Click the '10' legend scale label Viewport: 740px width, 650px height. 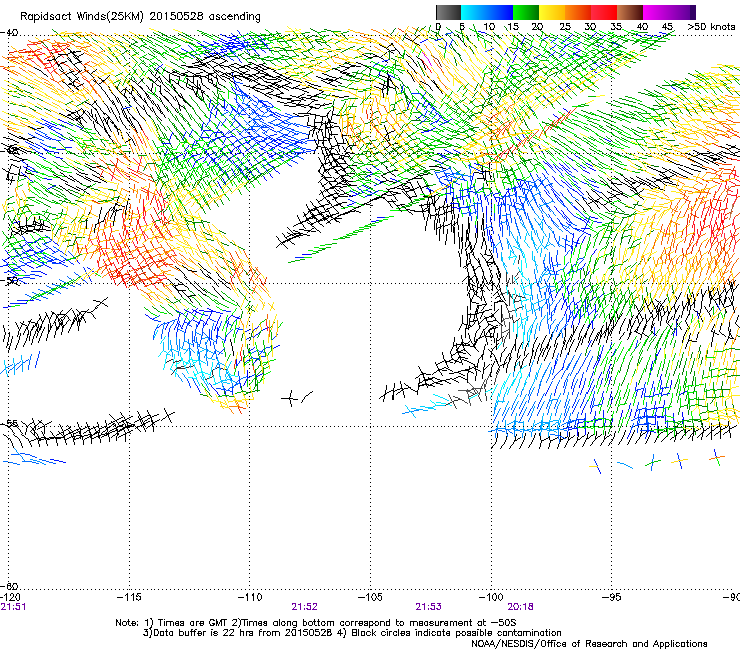click(489, 27)
